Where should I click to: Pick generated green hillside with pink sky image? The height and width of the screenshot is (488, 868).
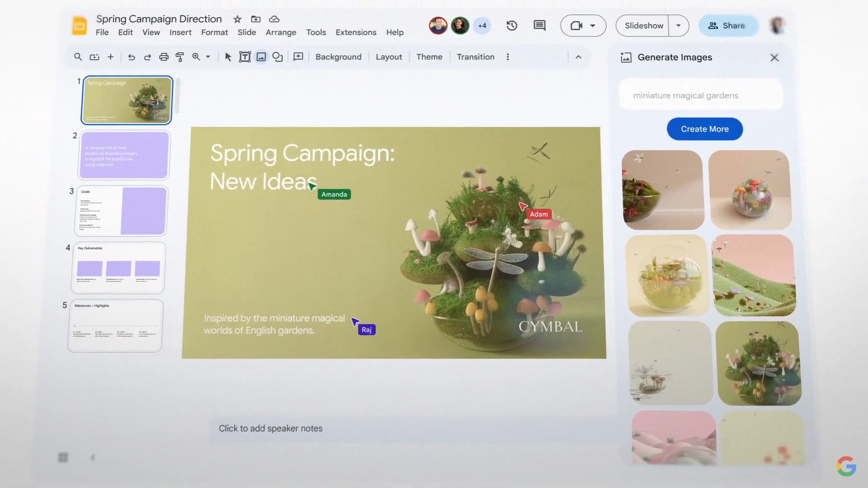[x=754, y=275]
